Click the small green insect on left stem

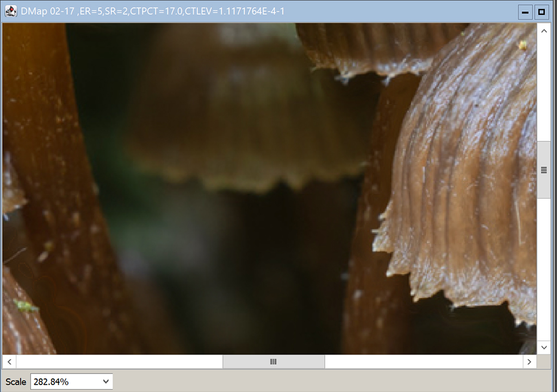tap(25, 306)
